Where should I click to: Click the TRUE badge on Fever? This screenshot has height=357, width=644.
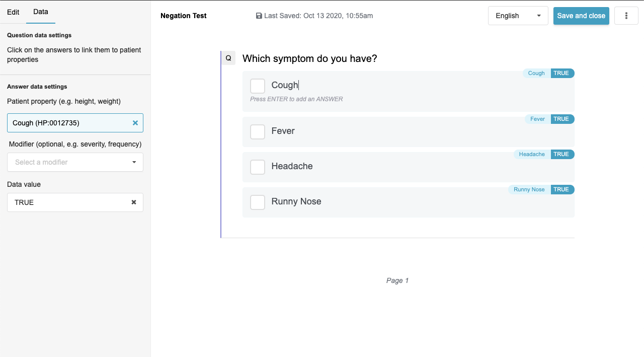561,119
